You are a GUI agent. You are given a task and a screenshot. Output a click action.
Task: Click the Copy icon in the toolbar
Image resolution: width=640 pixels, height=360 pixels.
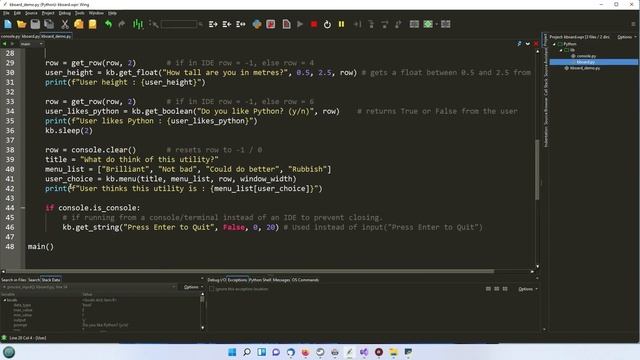tap(79, 24)
